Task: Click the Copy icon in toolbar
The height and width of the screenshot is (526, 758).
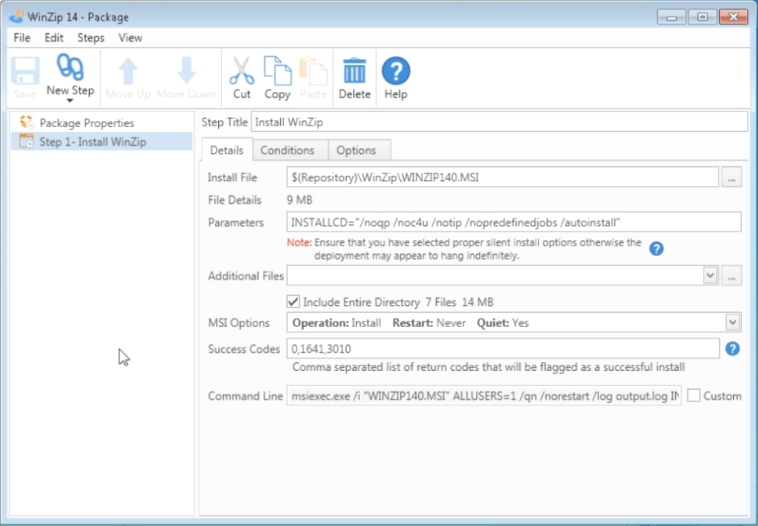Action: 277,71
